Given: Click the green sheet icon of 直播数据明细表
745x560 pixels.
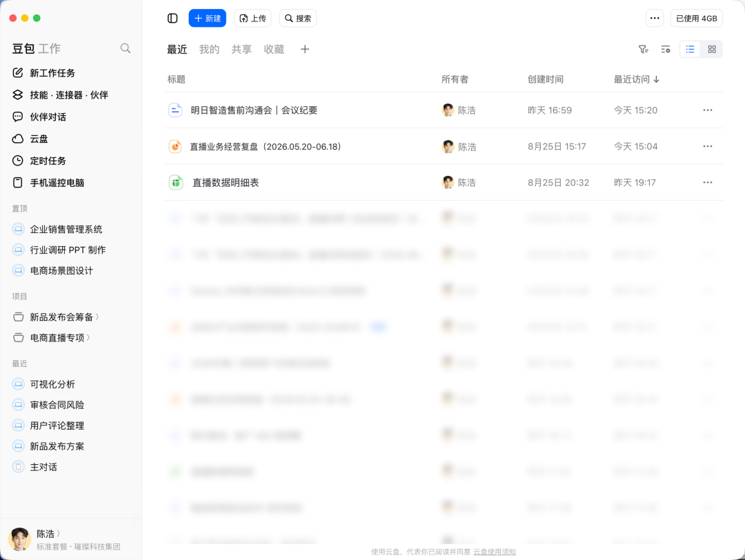Looking at the screenshot, I should pos(176,182).
